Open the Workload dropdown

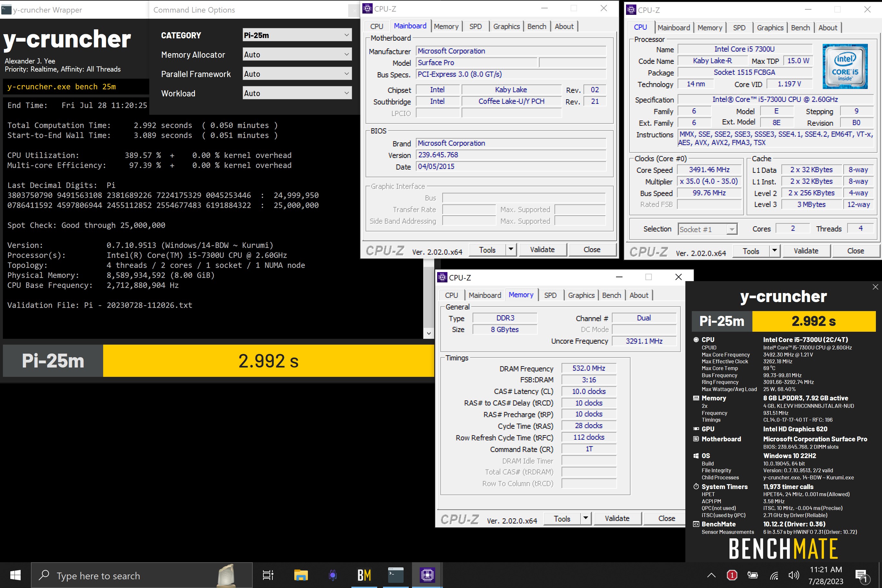[297, 93]
